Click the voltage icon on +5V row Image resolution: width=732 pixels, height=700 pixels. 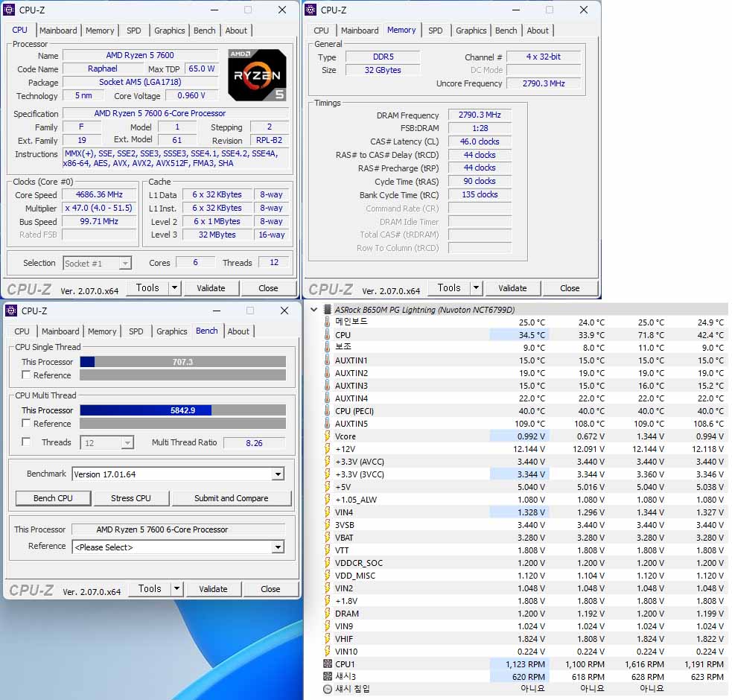[x=327, y=486]
